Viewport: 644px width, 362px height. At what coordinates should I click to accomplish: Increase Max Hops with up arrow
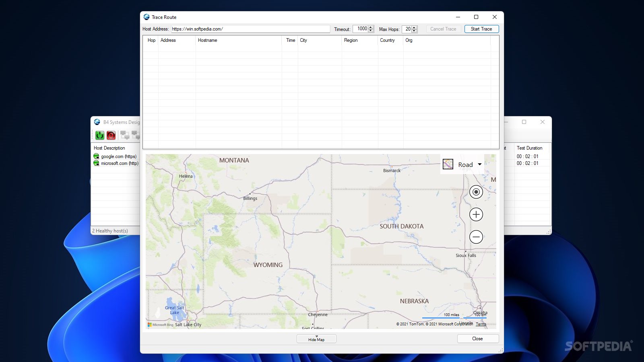[x=414, y=27]
